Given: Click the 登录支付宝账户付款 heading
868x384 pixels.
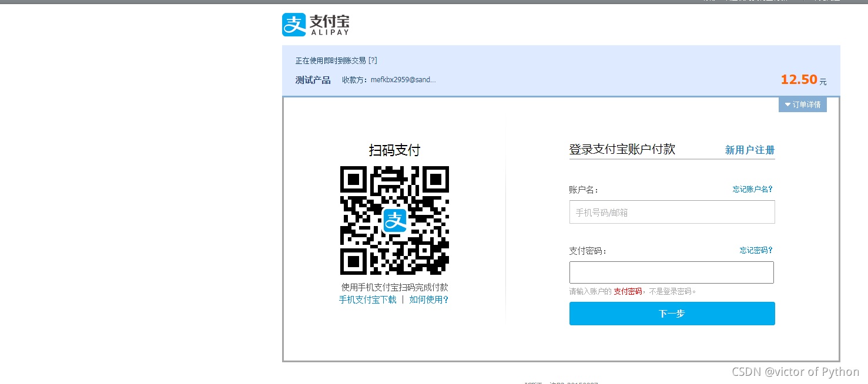Looking at the screenshot, I should point(622,149).
